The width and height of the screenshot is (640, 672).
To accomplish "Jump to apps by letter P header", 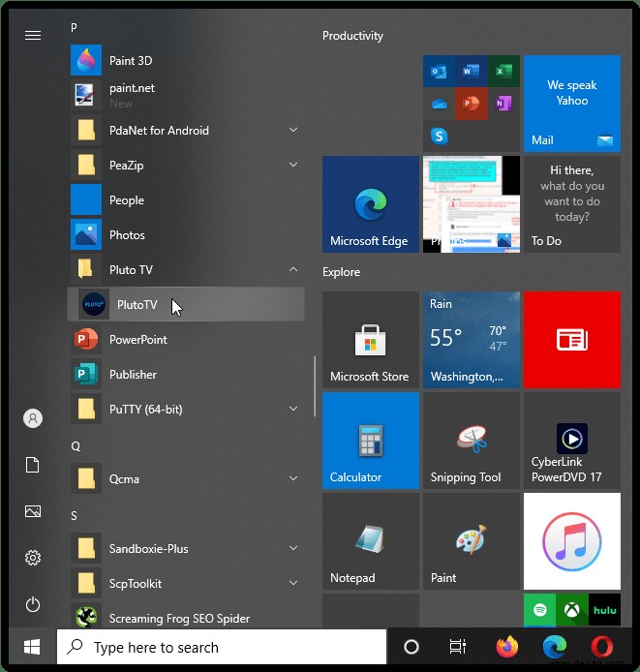I will point(75,28).
